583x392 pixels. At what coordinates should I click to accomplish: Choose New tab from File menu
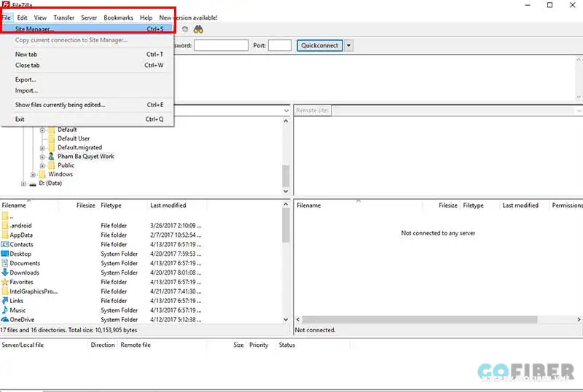click(x=87, y=55)
